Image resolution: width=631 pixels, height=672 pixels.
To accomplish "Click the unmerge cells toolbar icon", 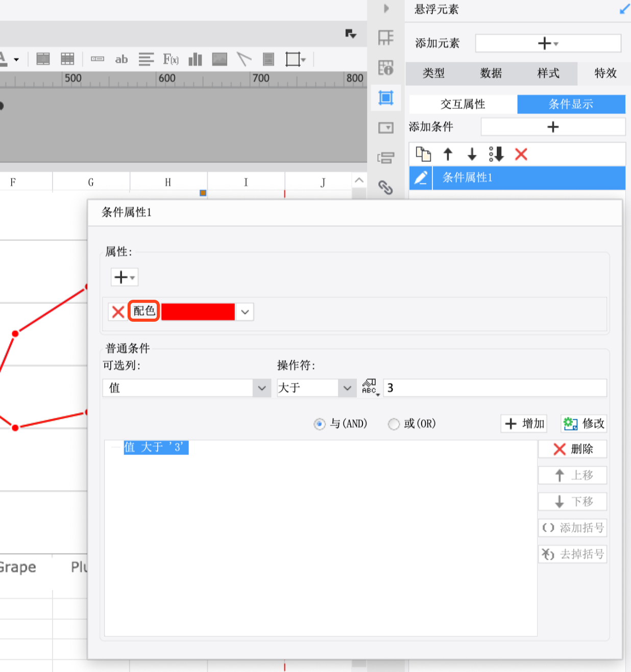I will point(67,59).
